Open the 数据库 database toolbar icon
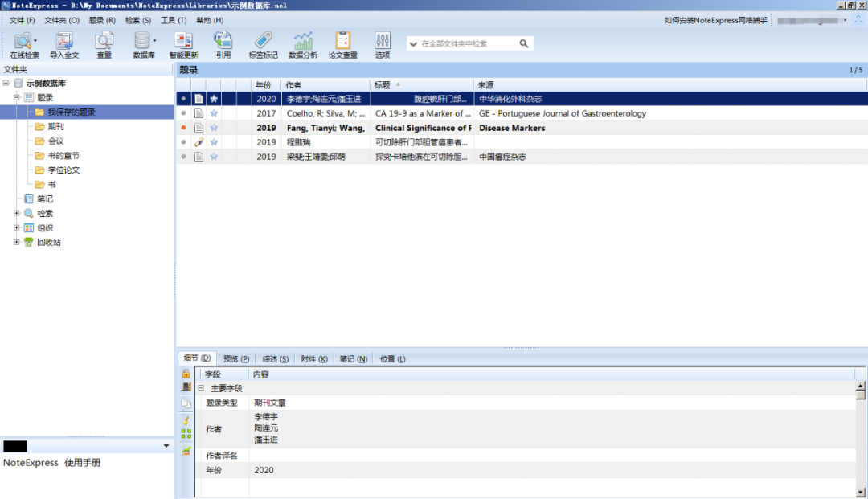The height and width of the screenshot is (499, 868). point(143,45)
